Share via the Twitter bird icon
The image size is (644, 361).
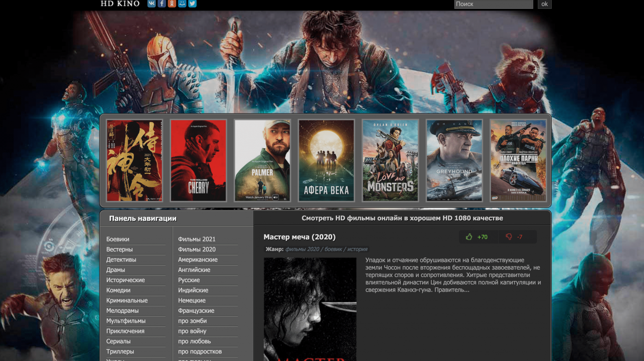pyautogui.click(x=192, y=3)
